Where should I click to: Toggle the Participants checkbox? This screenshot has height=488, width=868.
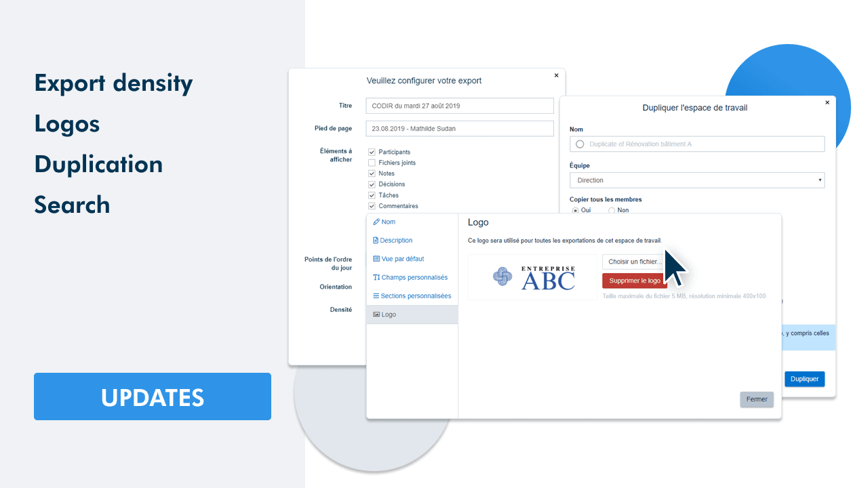tap(372, 152)
